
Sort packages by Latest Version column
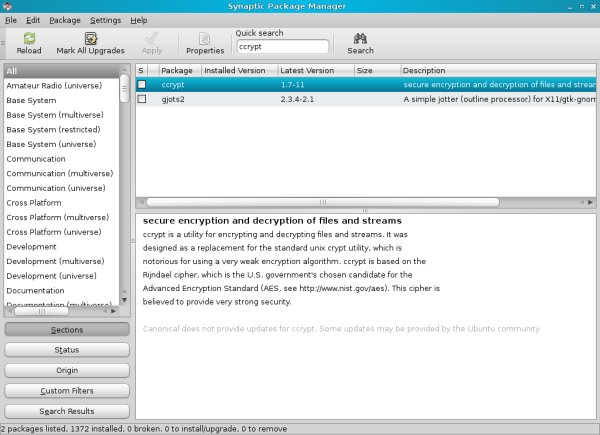(314, 71)
